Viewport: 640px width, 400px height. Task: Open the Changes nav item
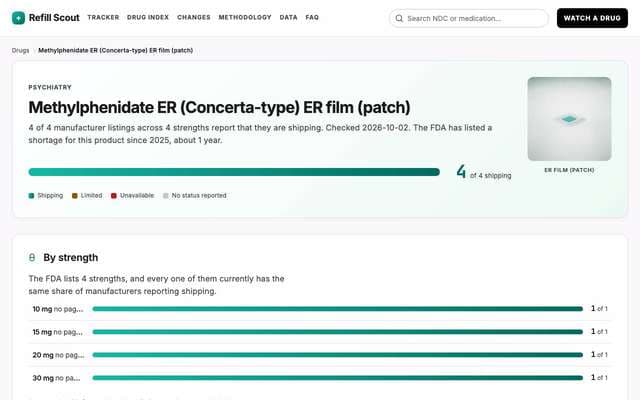click(x=194, y=18)
